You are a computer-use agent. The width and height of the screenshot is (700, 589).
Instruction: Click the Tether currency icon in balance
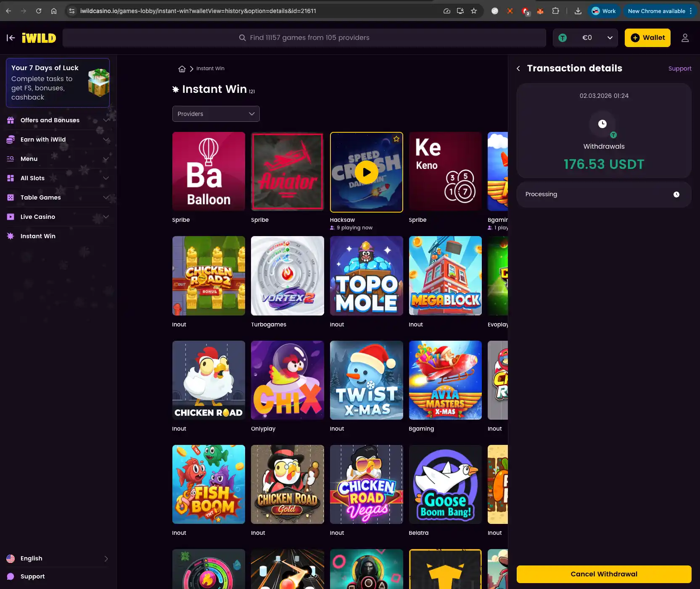(x=563, y=38)
